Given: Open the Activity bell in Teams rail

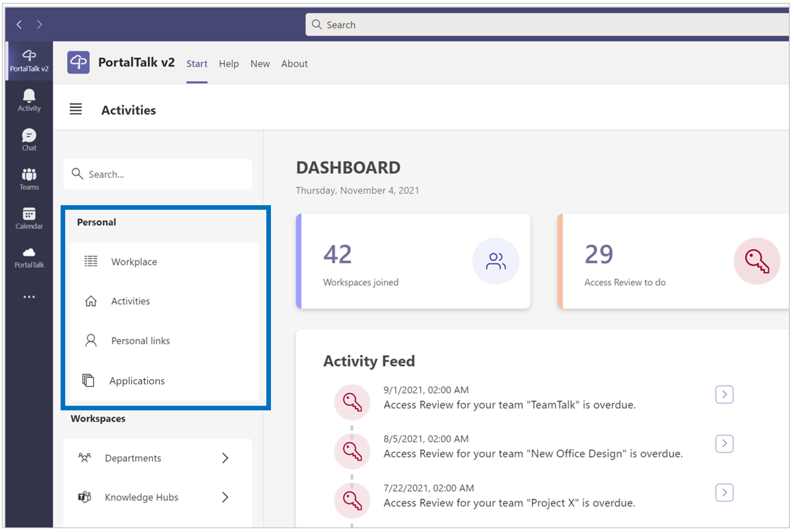Looking at the screenshot, I should click(x=29, y=101).
